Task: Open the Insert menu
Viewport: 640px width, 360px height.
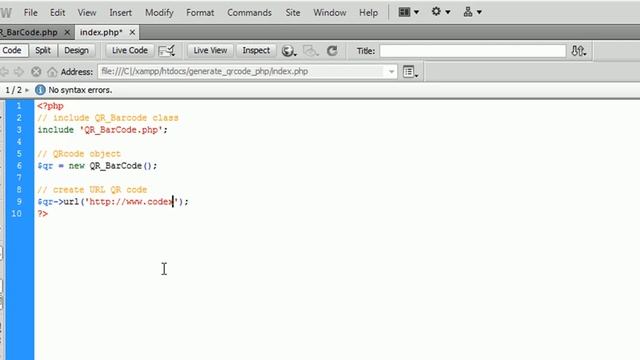Action: pyautogui.click(x=120, y=13)
